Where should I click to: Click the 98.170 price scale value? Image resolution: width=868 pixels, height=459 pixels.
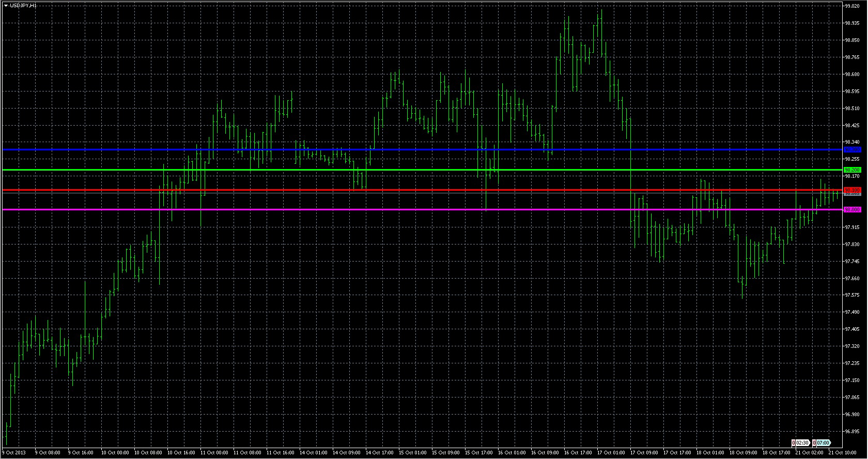pos(852,176)
